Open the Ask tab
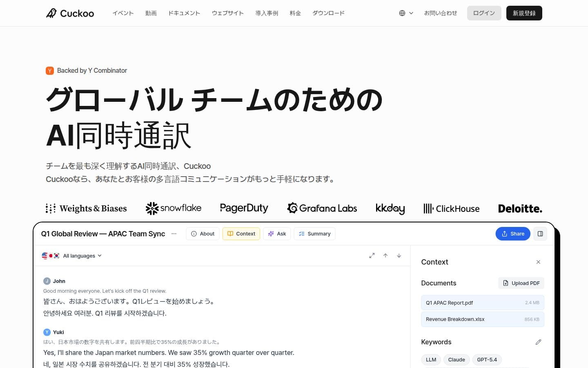Screen dimensions: 588x368 pyautogui.click(x=277, y=234)
